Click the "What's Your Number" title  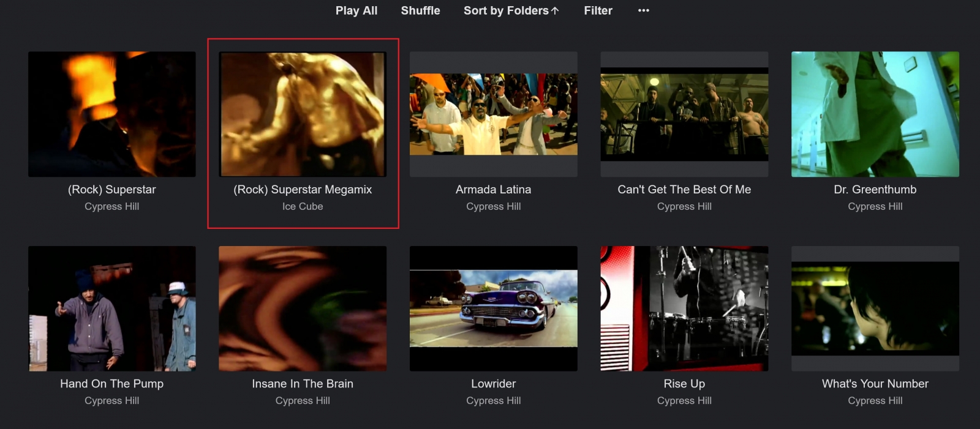pyautogui.click(x=875, y=384)
